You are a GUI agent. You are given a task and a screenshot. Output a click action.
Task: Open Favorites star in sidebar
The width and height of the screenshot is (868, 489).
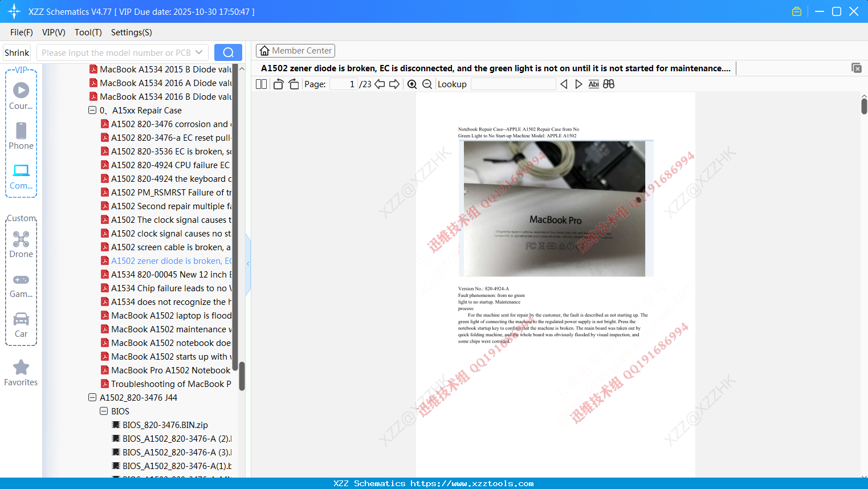[x=21, y=373]
